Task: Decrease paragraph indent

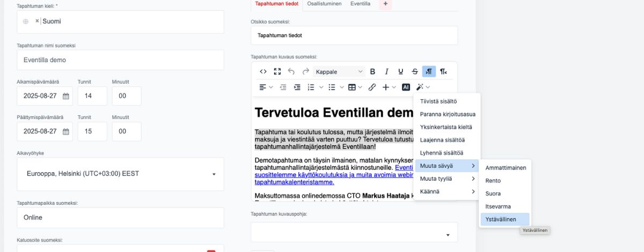Action: pos(283,87)
